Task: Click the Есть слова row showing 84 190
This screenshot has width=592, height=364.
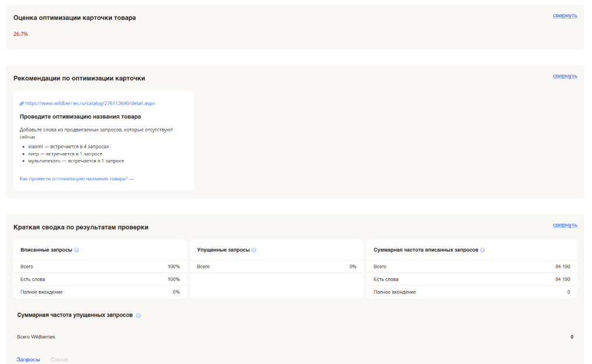Action: [472, 279]
